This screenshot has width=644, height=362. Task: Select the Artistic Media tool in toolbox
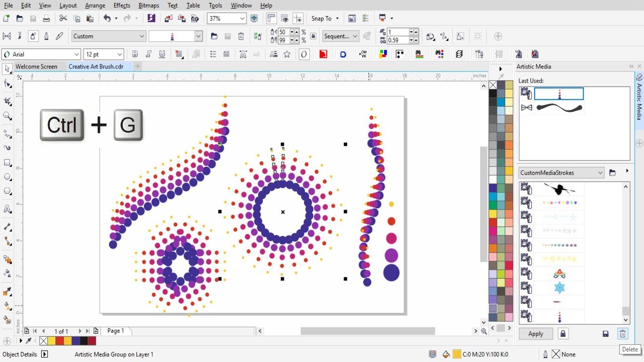pyautogui.click(x=8, y=148)
